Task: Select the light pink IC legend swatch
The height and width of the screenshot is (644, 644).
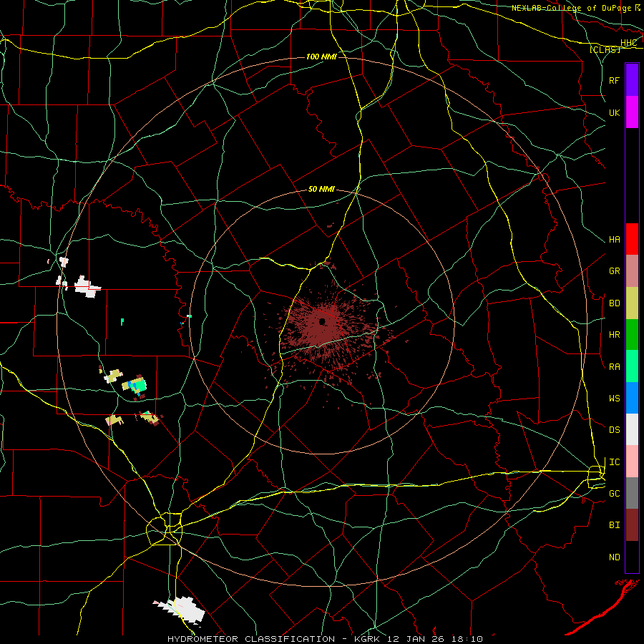Action: click(x=632, y=462)
